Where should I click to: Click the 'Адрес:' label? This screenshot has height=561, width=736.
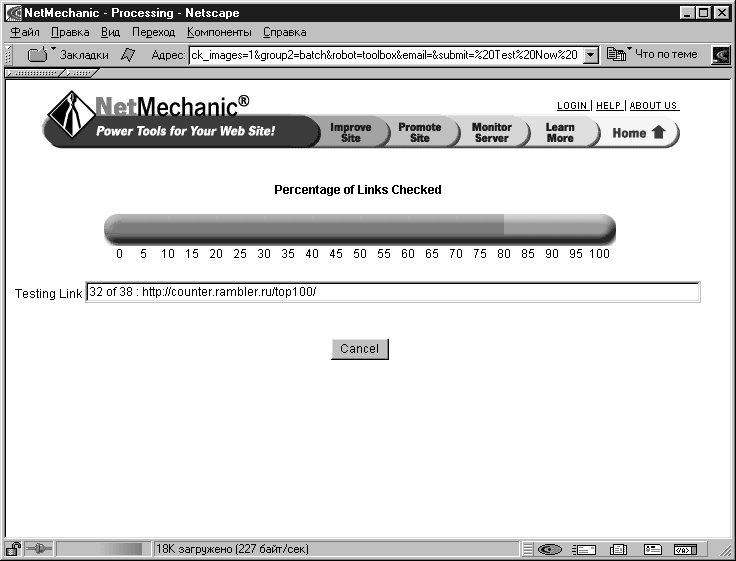[x=168, y=55]
